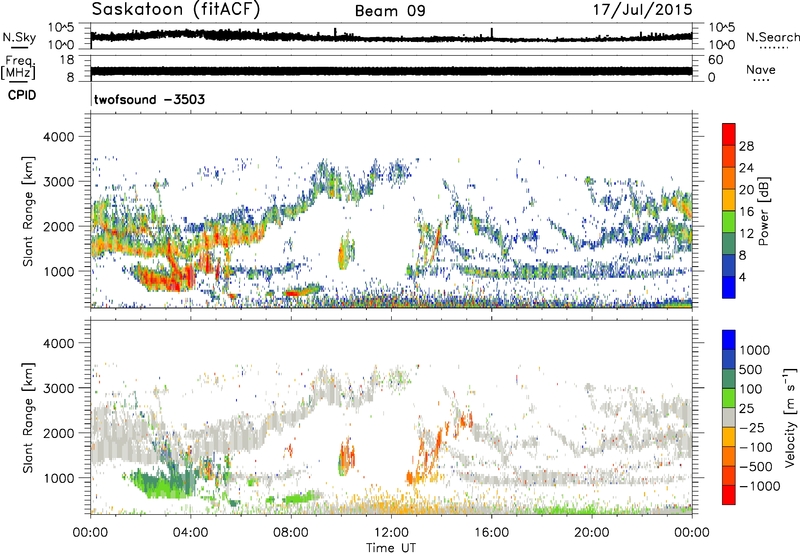This screenshot has width=800, height=554.
Task: Click the '08:00' time tick label
Action: pos(291,533)
